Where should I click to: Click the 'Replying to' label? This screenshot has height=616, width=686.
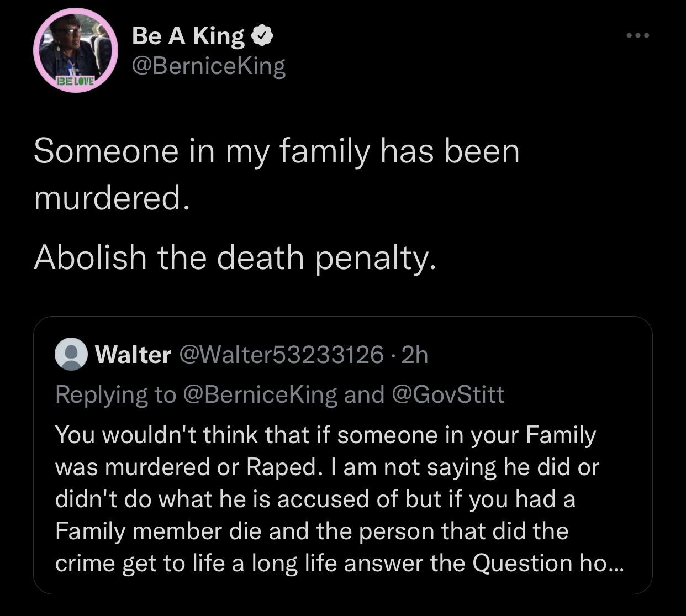coord(115,394)
